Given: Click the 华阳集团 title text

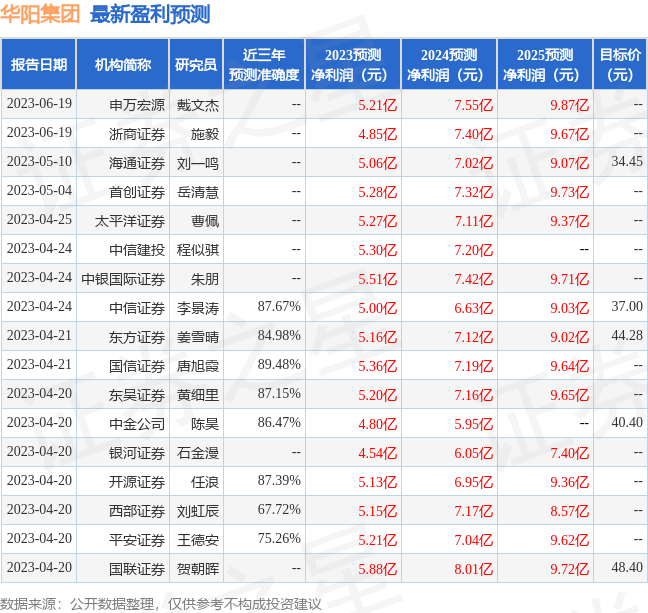Looking at the screenshot, I should (x=40, y=14).
